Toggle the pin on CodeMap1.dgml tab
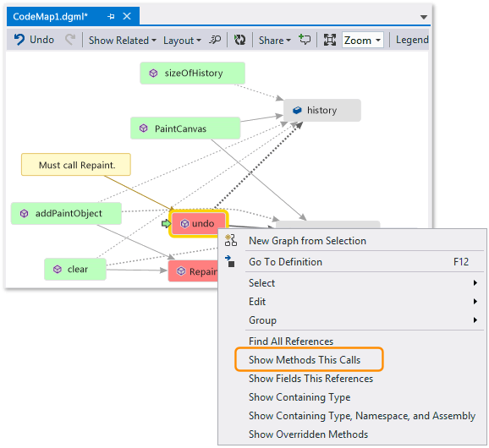This screenshot has width=489, height=448. tap(111, 17)
